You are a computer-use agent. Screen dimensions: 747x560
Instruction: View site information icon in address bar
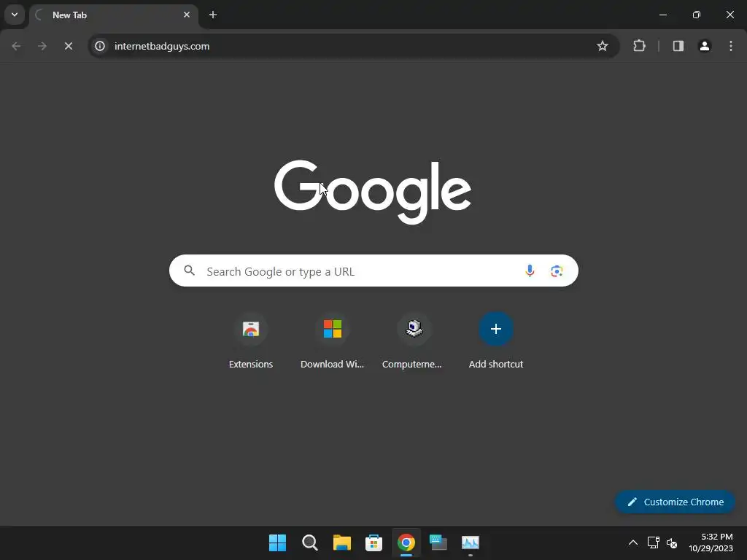[x=99, y=46]
